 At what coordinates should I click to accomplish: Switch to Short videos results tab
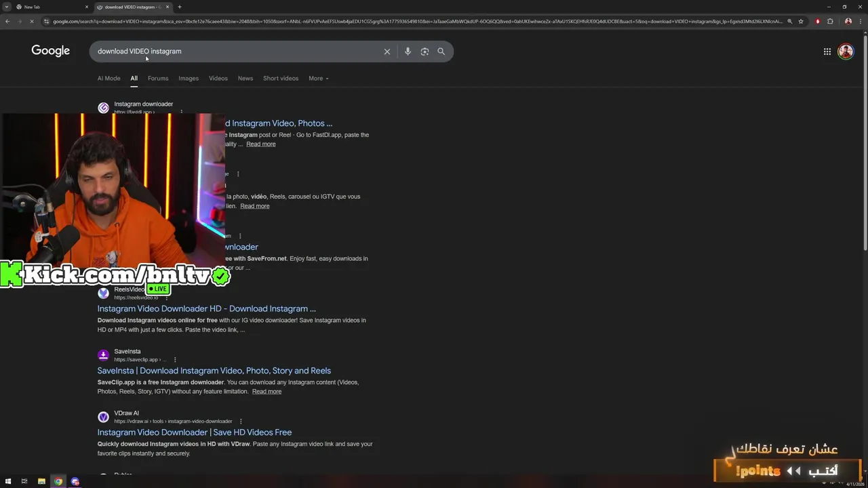[x=281, y=79]
